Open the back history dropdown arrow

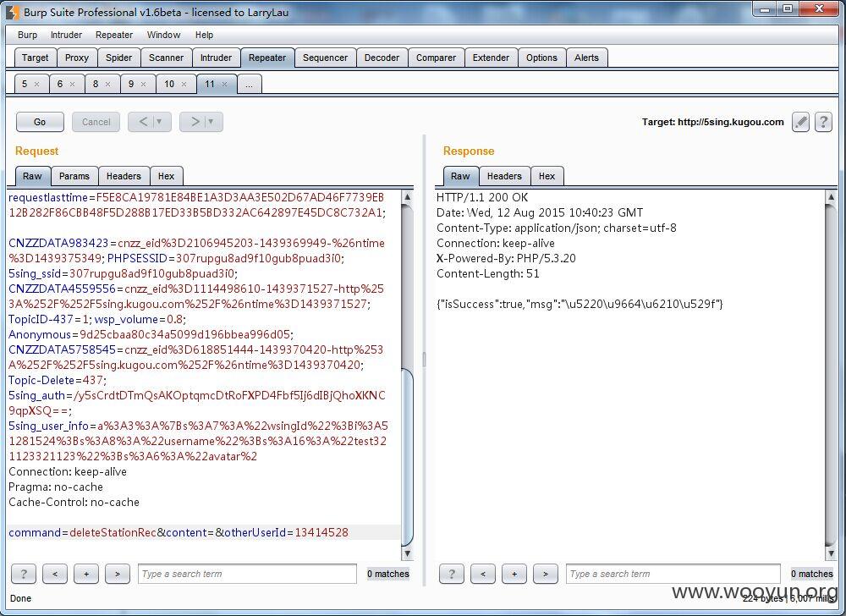click(160, 122)
